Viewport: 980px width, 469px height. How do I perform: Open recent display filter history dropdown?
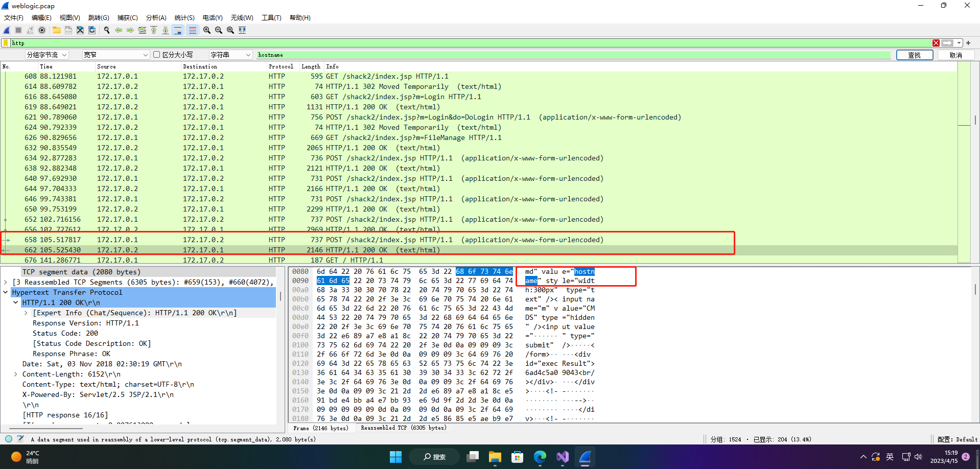pyautogui.click(x=959, y=43)
